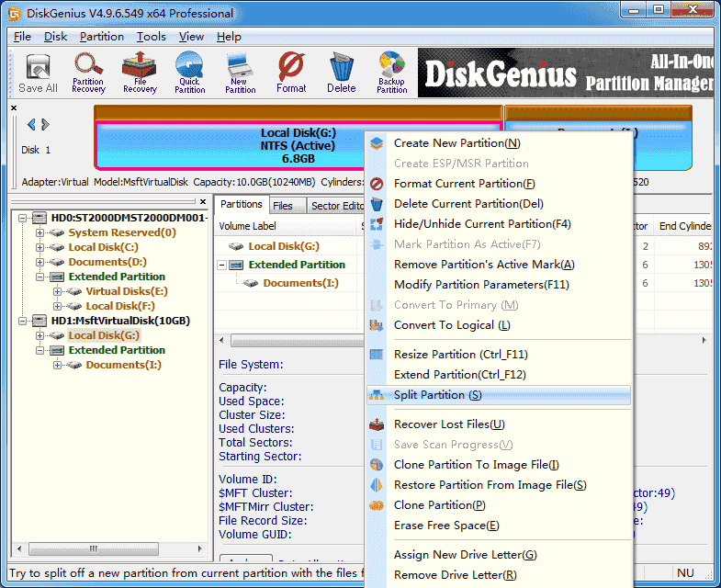Click the Clone Partition To Image File icon
Image resolution: width=721 pixels, height=588 pixels.
pyautogui.click(x=377, y=465)
